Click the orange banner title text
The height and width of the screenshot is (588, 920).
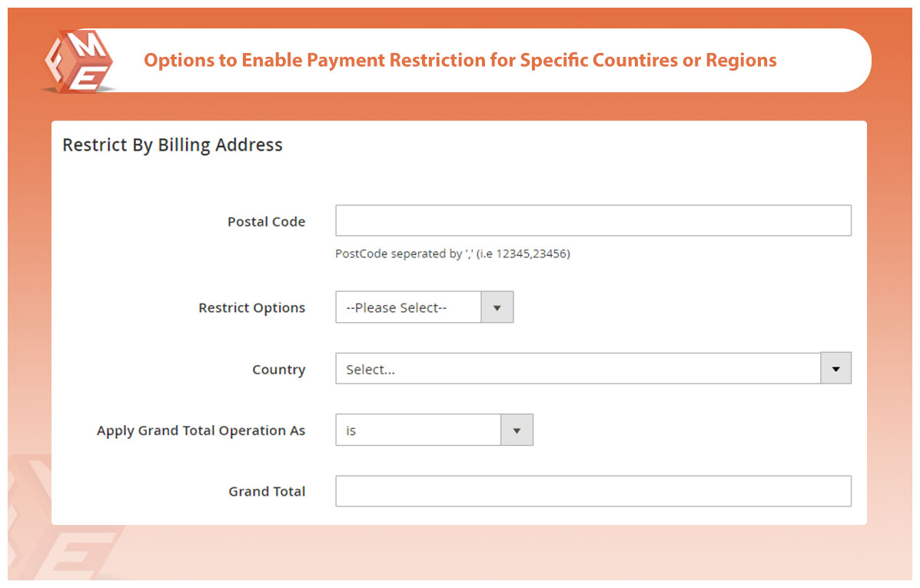point(460,61)
